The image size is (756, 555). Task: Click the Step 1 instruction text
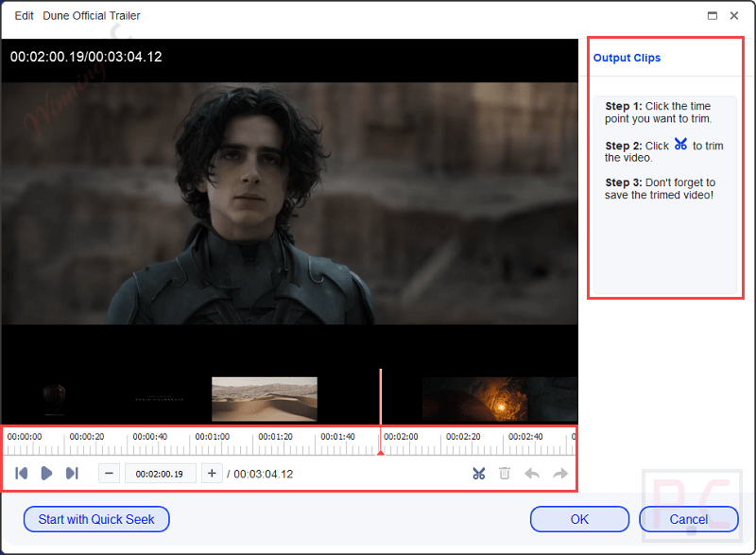click(x=658, y=113)
